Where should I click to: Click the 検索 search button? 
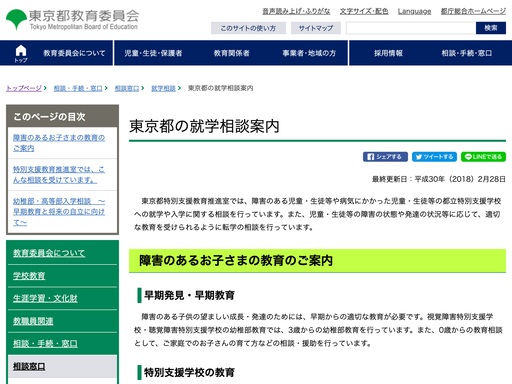point(491,28)
